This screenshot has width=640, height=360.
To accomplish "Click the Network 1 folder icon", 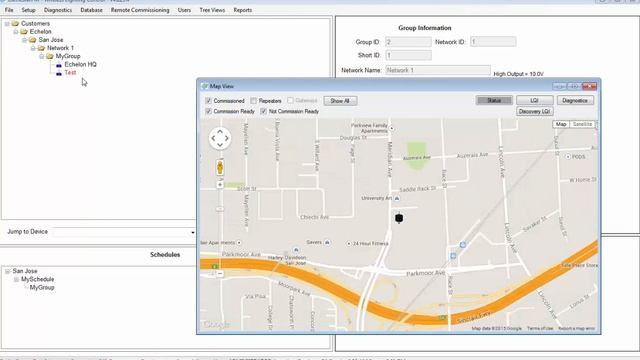I will (x=41, y=48).
